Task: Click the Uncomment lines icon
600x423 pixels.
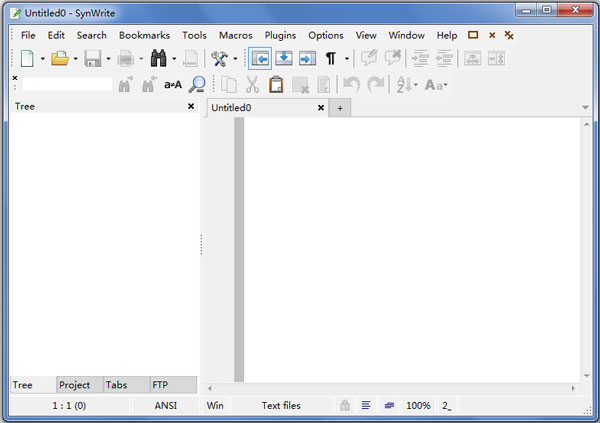Action: click(393, 58)
